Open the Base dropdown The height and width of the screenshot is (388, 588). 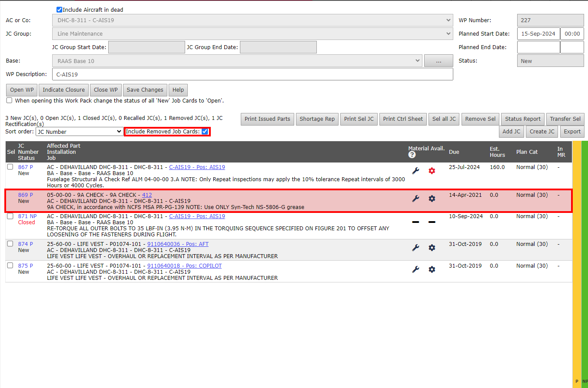point(237,61)
